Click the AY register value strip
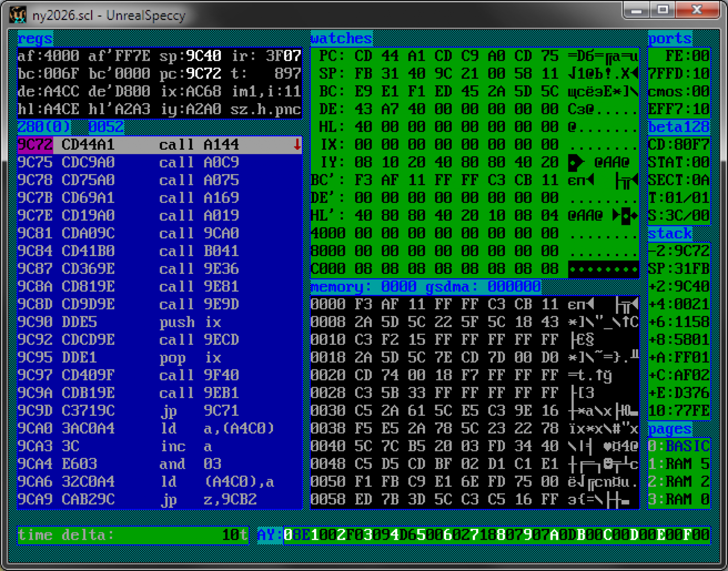This screenshot has height=571, width=728. [495, 535]
